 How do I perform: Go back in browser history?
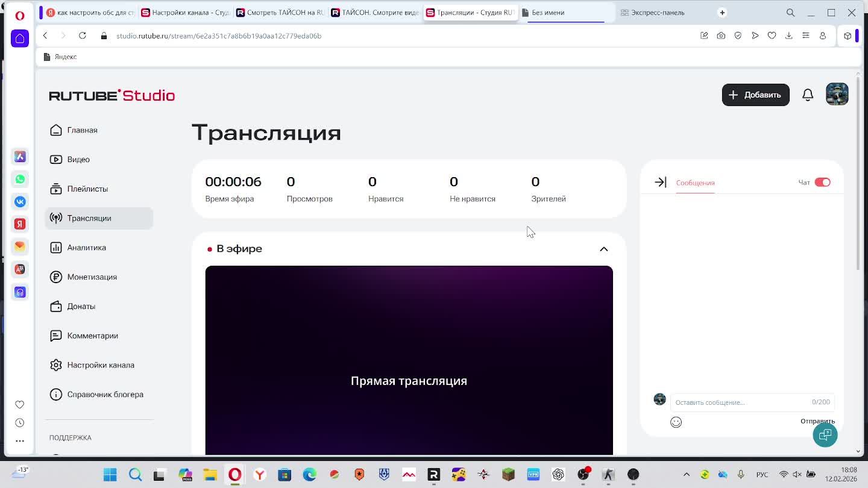[x=45, y=36]
